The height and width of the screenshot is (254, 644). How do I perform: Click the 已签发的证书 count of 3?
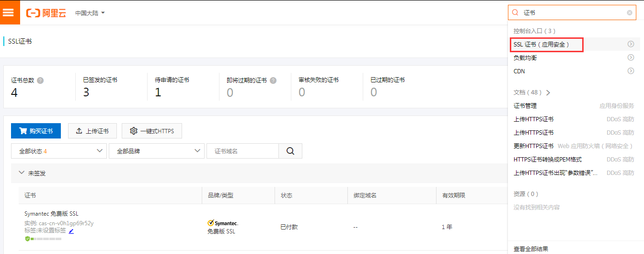tap(86, 92)
